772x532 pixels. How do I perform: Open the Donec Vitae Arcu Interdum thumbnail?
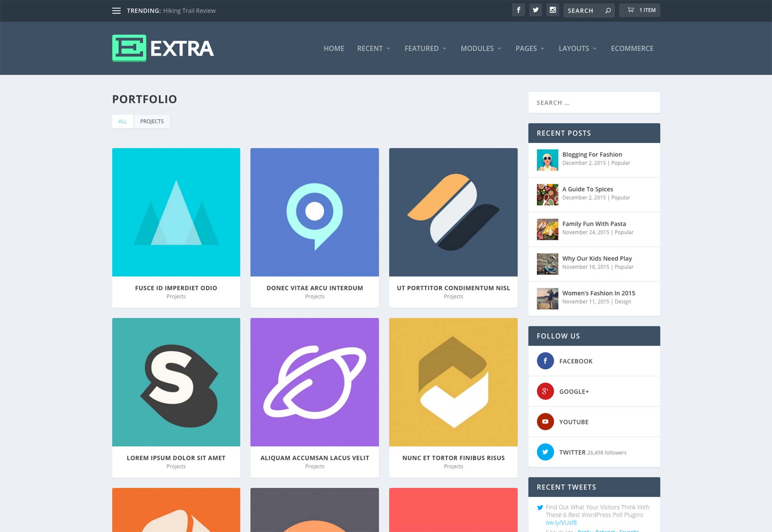[314, 212]
